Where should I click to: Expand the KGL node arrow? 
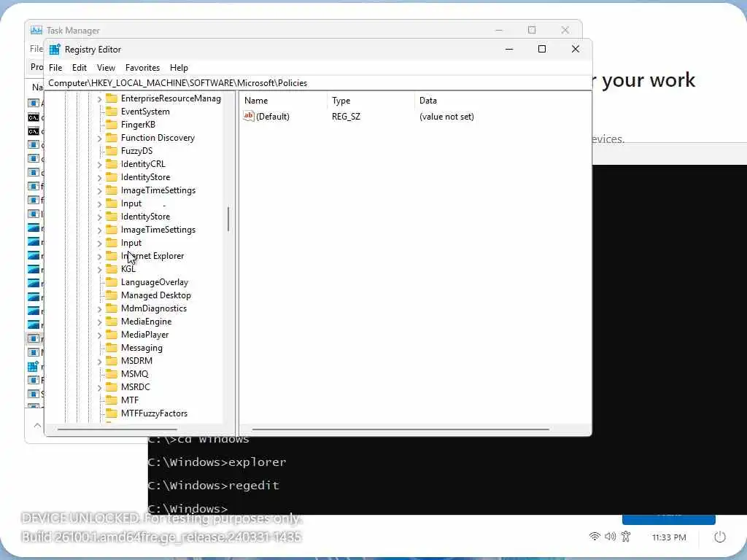(x=99, y=270)
